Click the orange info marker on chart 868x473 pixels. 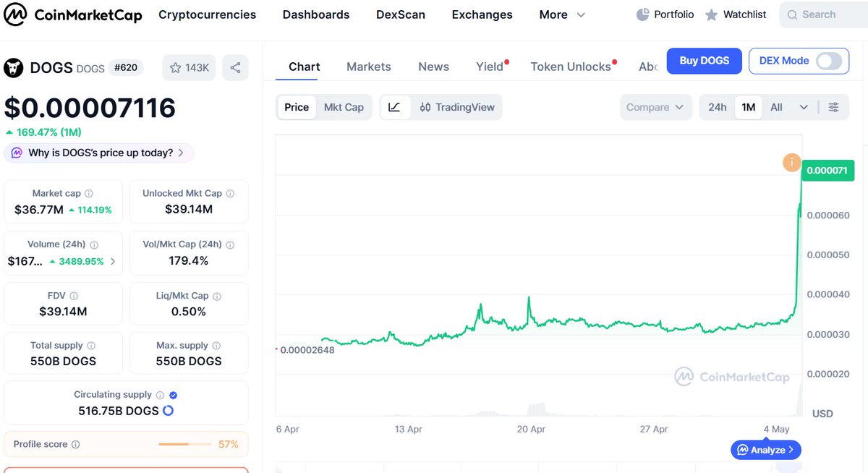coord(792,163)
